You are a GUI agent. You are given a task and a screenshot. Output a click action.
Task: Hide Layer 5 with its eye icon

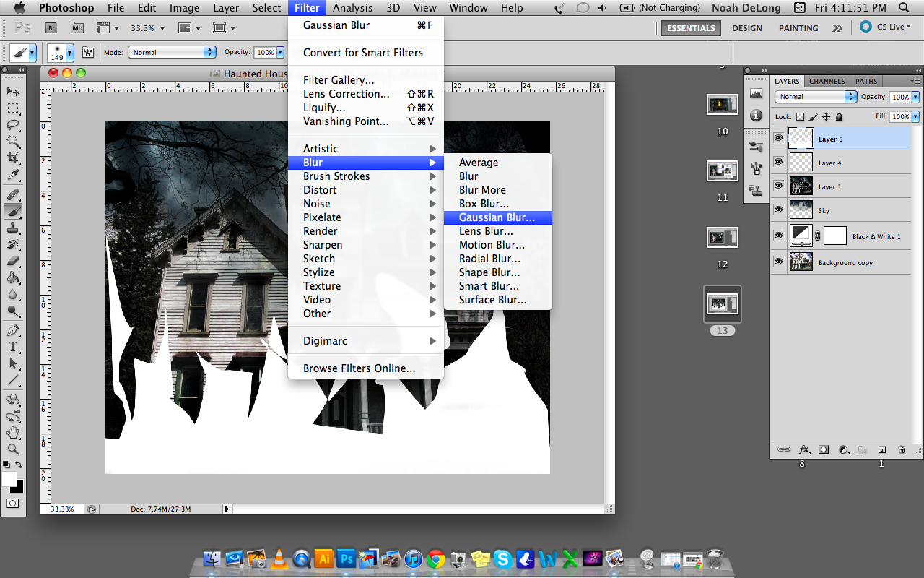(x=779, y=139)
